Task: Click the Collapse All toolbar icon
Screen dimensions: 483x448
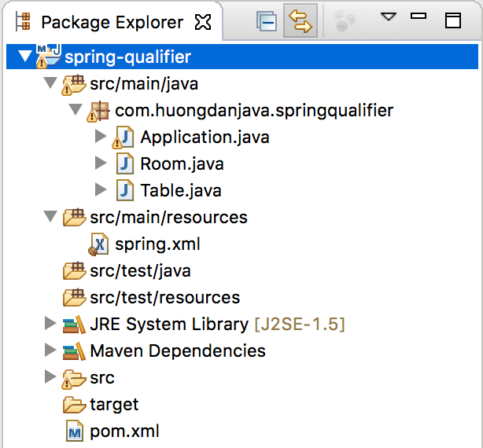Action: (x=267, y=21)
